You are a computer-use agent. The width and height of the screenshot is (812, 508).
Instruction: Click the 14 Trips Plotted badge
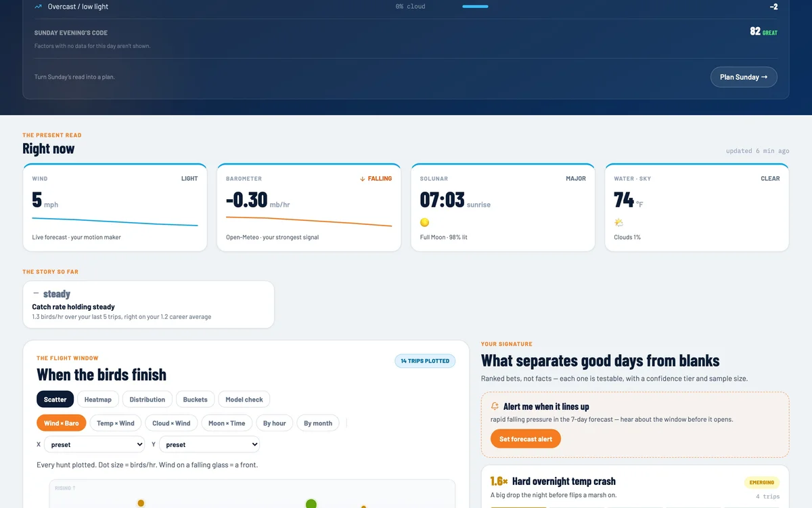(x=425, y=361)
